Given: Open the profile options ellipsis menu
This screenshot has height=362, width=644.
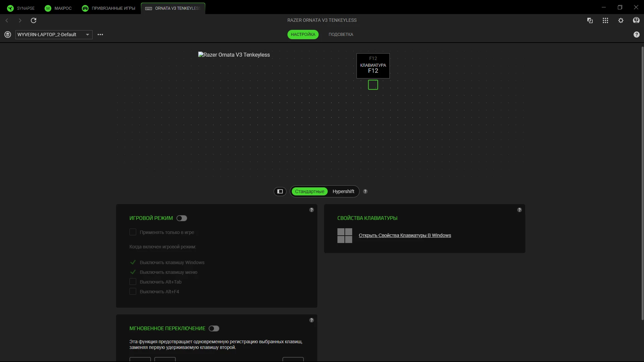Looking at the screenshot, I should [100, 35].
